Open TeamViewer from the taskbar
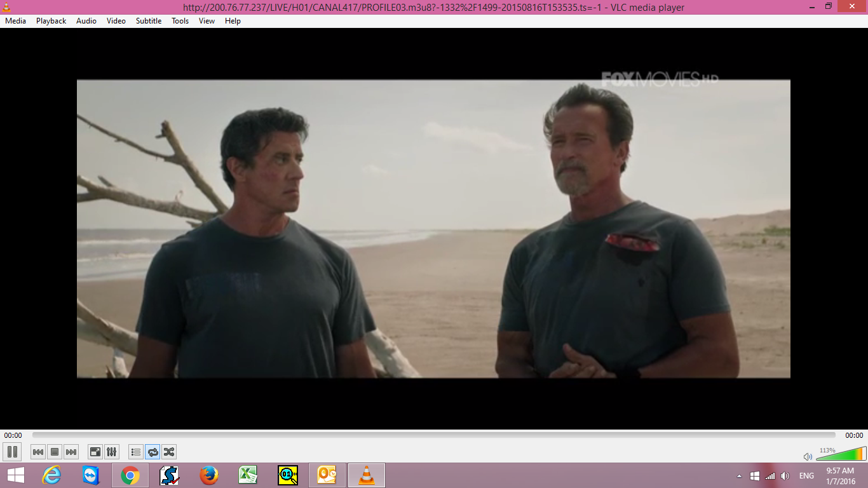Viewport: 868px width, 488px height. pos(91,475)
